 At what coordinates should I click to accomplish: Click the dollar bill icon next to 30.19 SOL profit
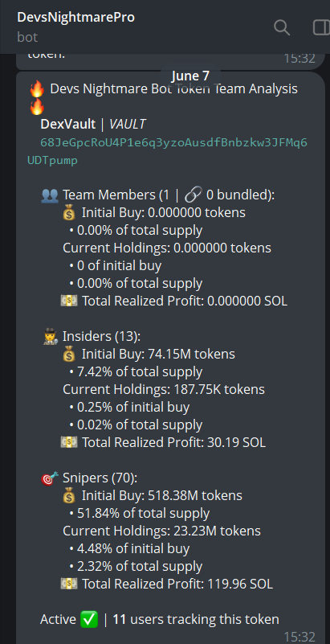click(69, 442)
